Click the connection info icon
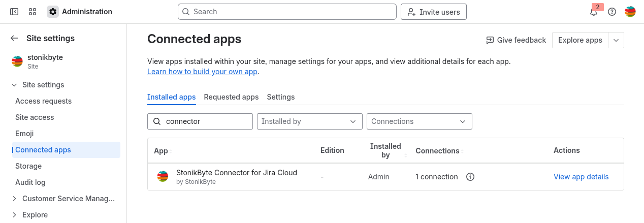This screenshot has width=644, height=223. coord(470,177)
